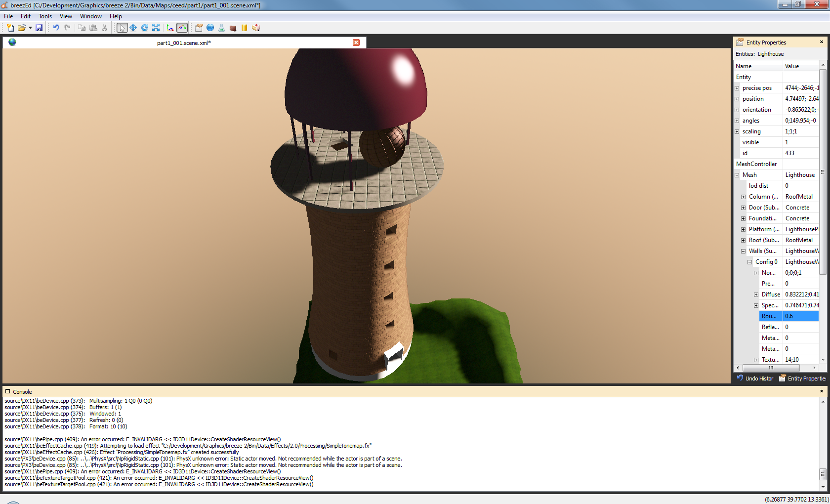This screenshot has width=830, height=504.
Task: Edit the visible property value
Action: [800, 142]
